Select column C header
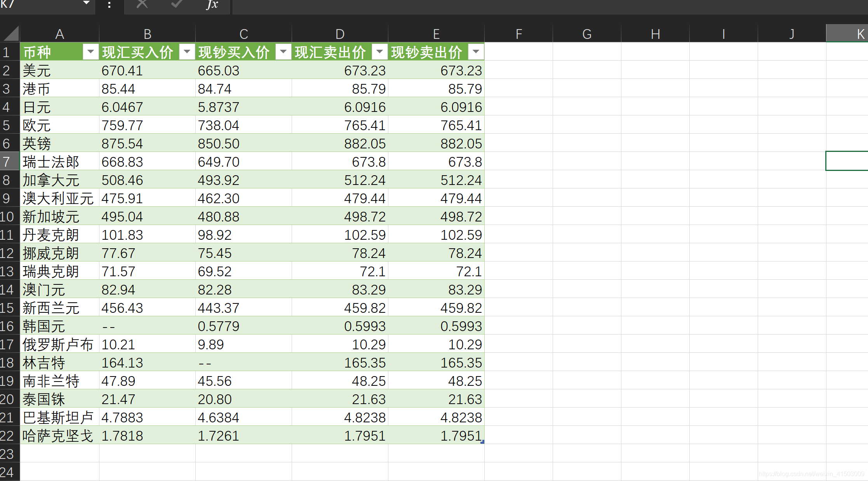The width and height of the screenshot is (868, 481). (244, 34)
